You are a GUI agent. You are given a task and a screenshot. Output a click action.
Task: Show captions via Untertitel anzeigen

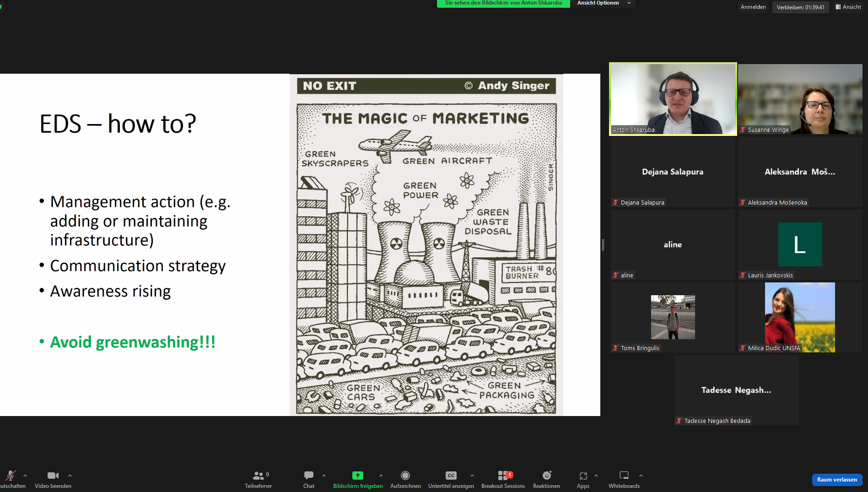(451, 479)
